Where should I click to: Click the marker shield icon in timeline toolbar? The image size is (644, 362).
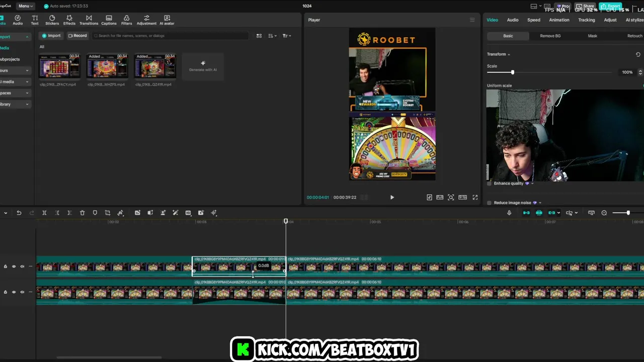[95, 213]
